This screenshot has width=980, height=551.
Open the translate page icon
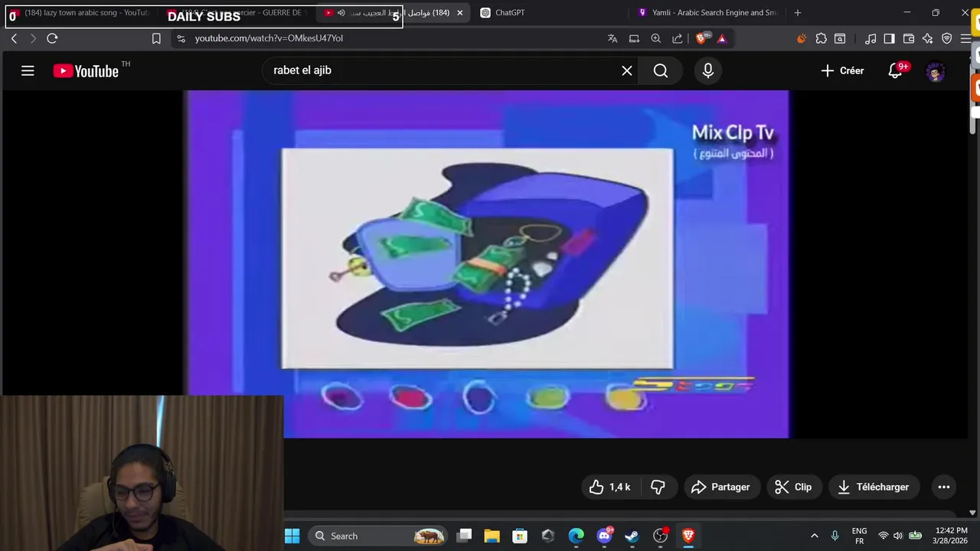coord(612,38)
